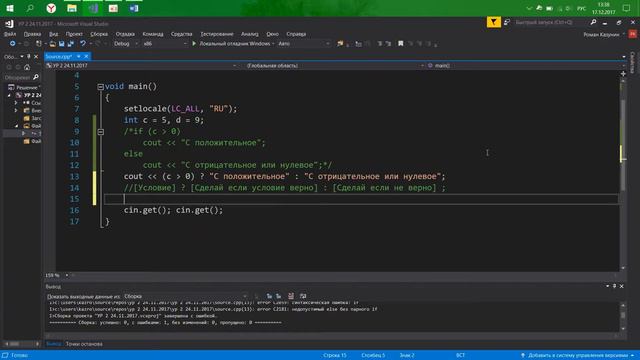
Task: Select the Решение node in Solution Explorer
Action: tap(24, 87)
